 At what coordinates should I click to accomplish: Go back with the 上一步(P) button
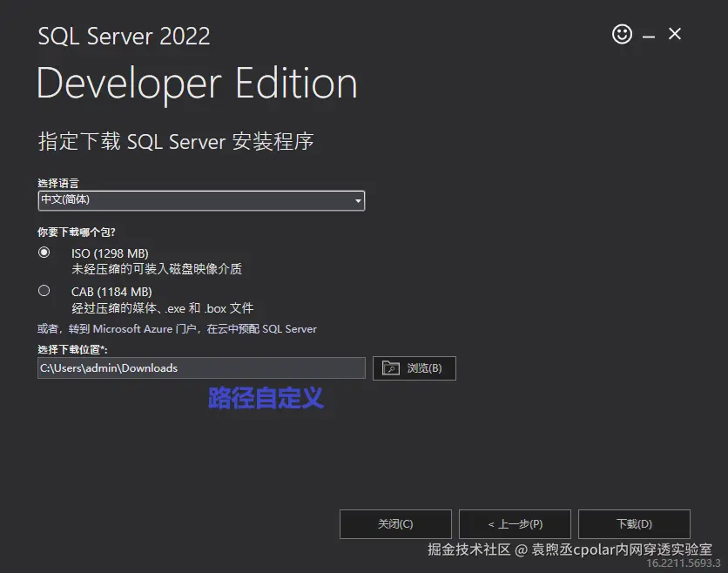(515, 523)
